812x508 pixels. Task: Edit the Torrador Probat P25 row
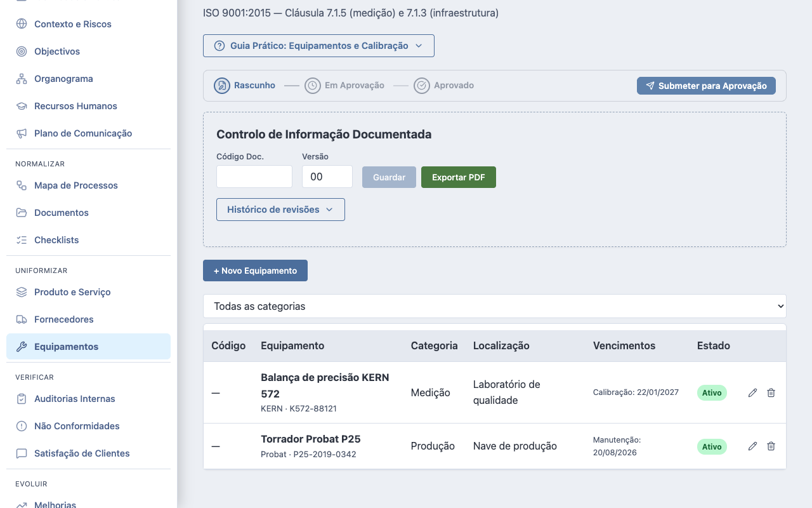(752, 446)
